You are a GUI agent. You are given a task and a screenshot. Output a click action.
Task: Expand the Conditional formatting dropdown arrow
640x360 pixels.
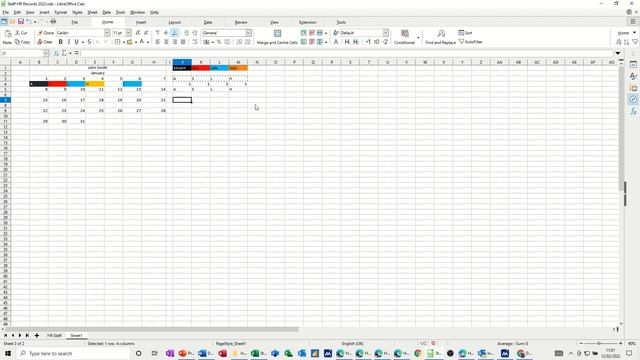(418, 38)
